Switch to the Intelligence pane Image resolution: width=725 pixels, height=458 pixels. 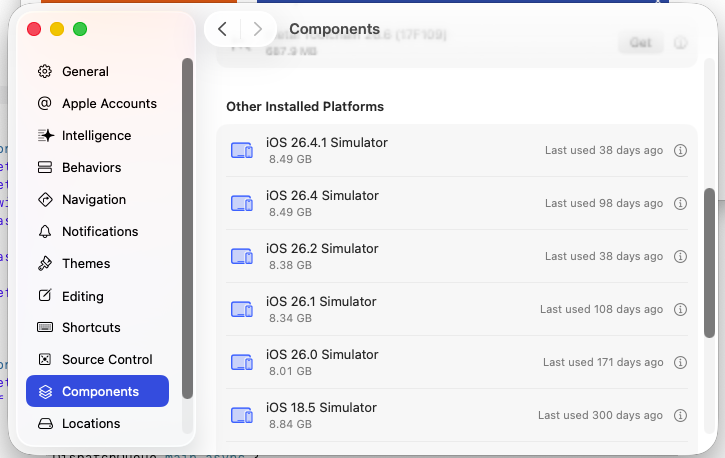pyautogui.click(x=98, y=135)
